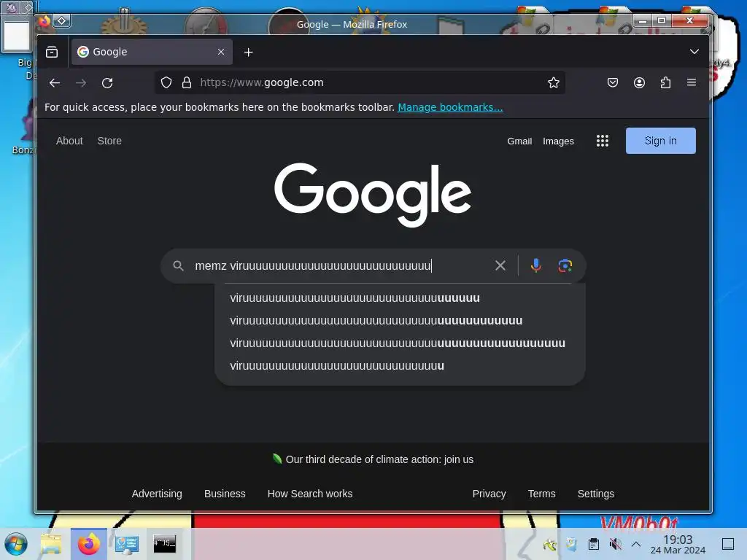This screenshot has height=560, width=747.
Task: Open the Extensions puzzle icon
Action: 665,82
